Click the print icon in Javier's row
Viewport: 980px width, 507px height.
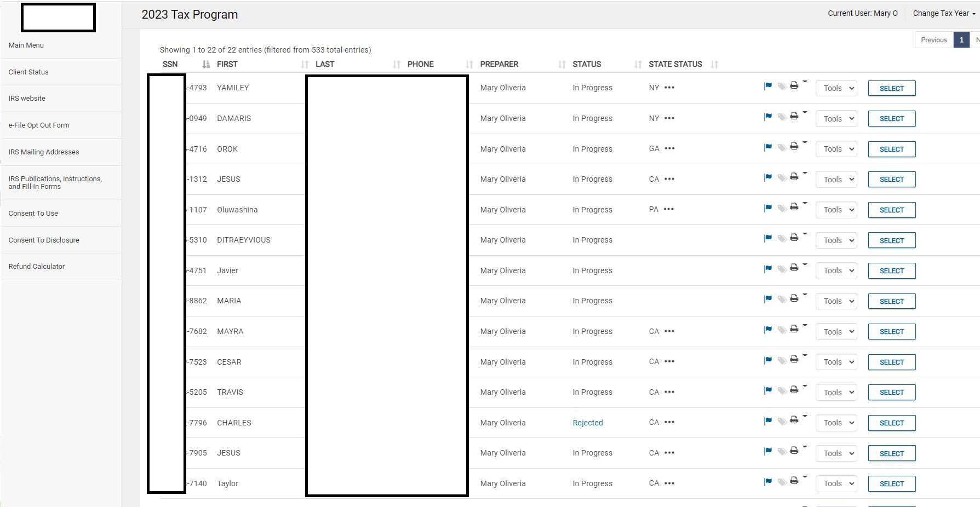[794, 268]
